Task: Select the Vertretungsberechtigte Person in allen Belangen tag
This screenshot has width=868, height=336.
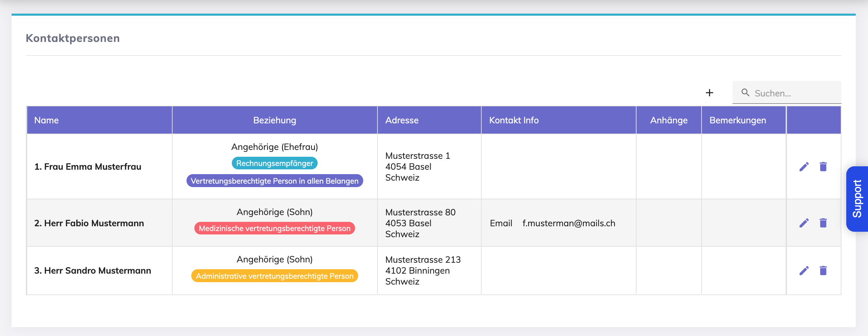Action: point(275,181)
